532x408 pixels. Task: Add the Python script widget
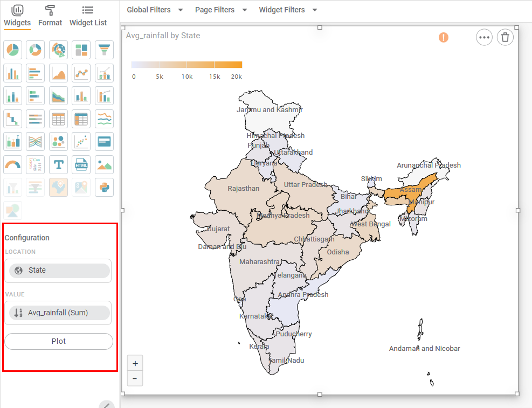(104, 187)
